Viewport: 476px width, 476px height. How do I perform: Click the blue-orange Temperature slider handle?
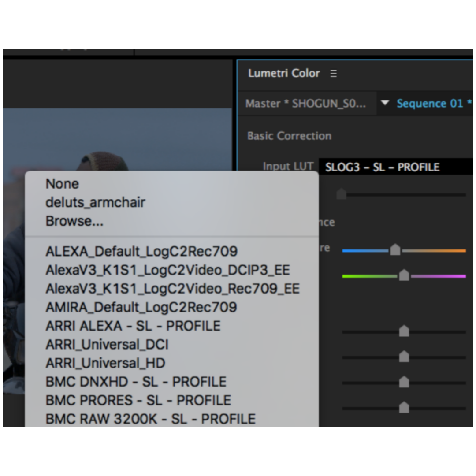(x=395, y=249)
